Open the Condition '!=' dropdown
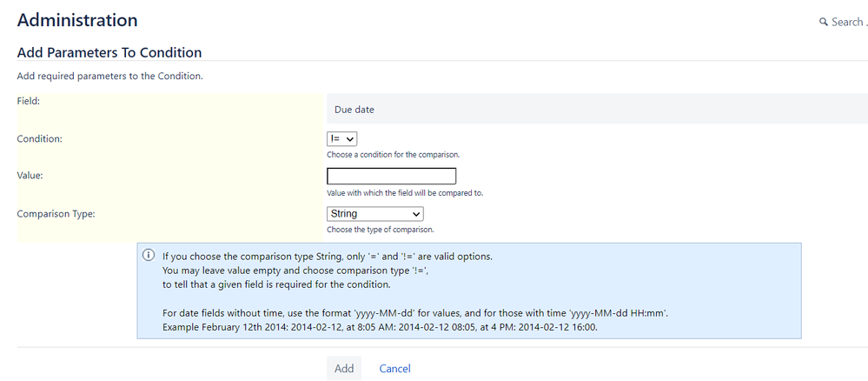 [x=341, y=138]
